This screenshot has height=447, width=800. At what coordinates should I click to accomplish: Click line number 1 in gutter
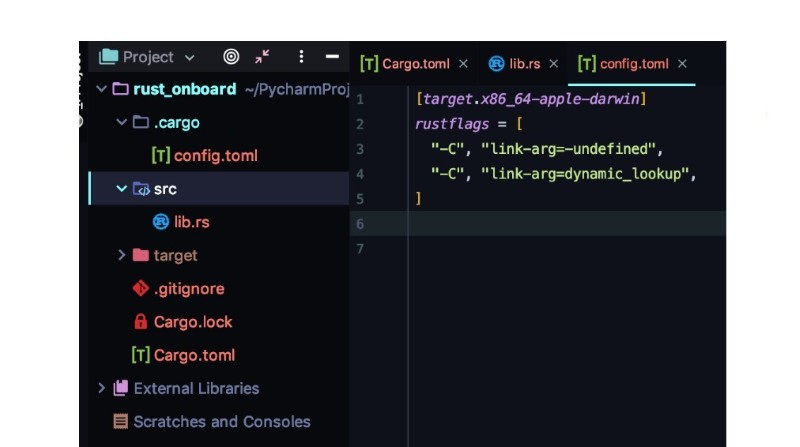point(360,99)
